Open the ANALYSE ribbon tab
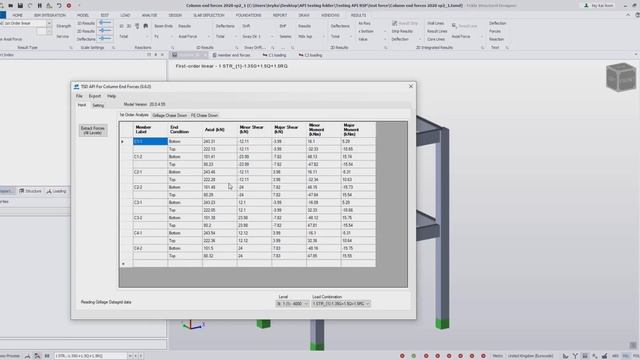Screen dimensions: 640x360 (x=149, y=15)
